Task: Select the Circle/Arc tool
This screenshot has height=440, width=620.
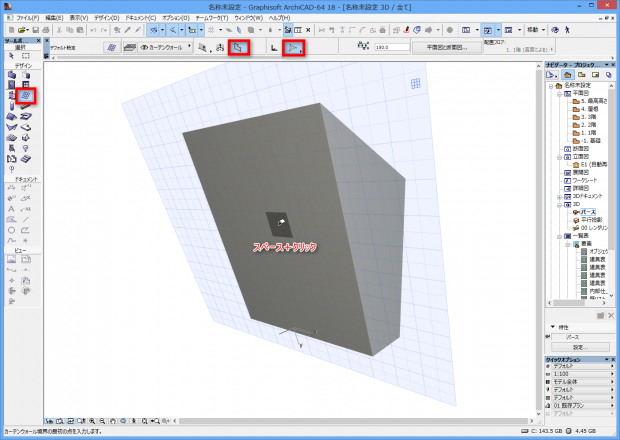Action: point(11,230)
